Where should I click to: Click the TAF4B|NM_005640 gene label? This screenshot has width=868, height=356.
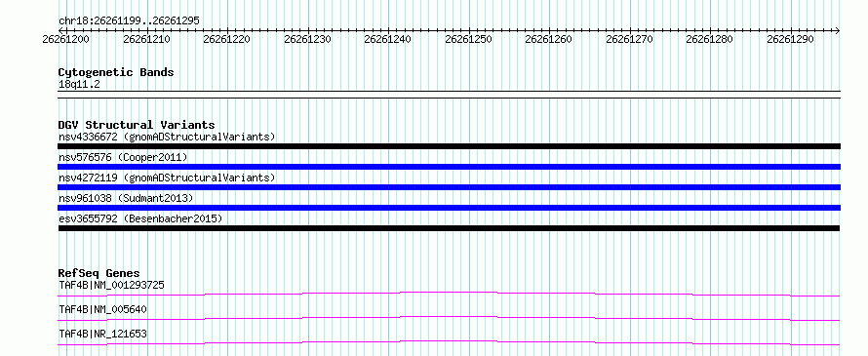pos(102,309)
